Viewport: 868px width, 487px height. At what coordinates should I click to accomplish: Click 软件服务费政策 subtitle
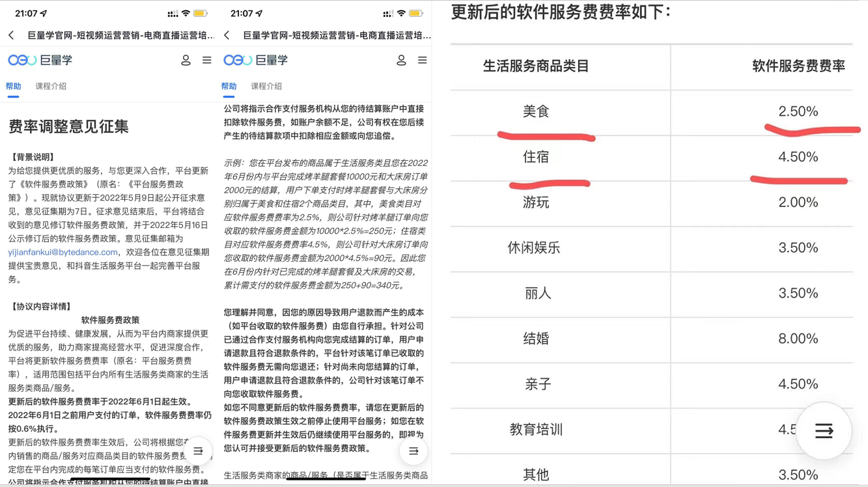[110, 320]
